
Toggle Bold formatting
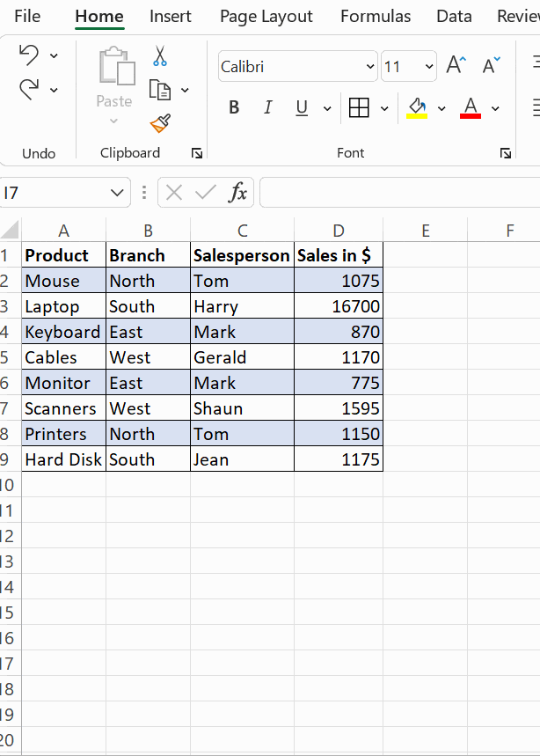234,107
